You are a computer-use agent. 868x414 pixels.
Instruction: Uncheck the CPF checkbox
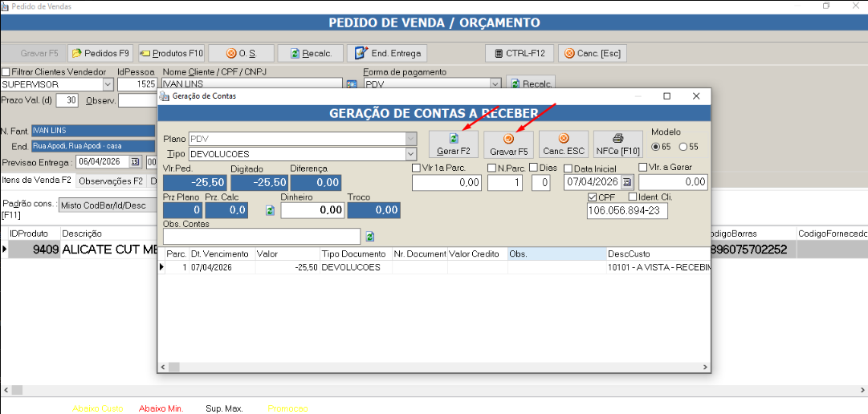(593, 197)
